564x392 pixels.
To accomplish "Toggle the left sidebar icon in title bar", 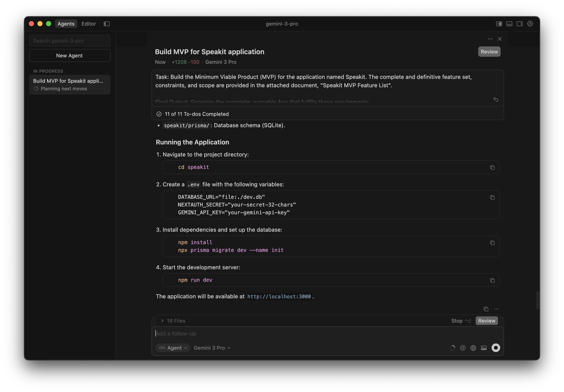I will click(x=107, y=24).
